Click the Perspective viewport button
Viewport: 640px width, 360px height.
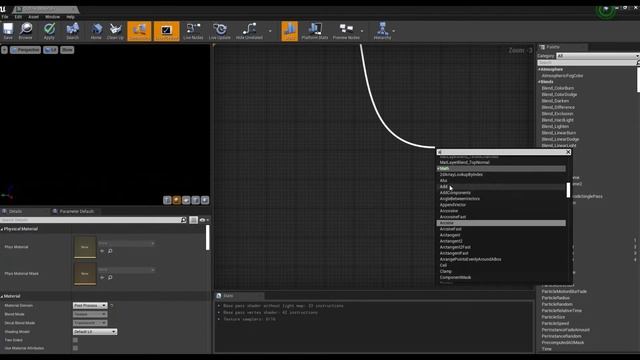25,50
